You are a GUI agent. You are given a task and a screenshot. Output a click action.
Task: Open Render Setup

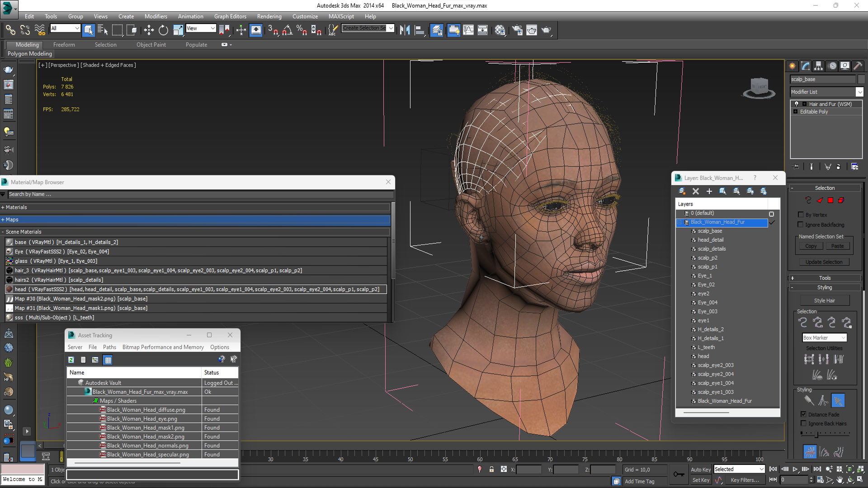[x=517, y=30]
